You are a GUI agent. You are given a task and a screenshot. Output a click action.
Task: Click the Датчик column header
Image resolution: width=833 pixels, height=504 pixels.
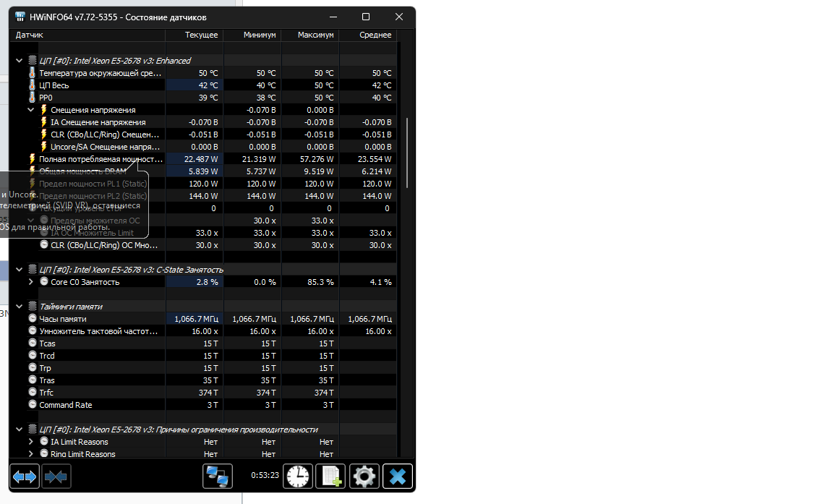[x=87, y=35]
